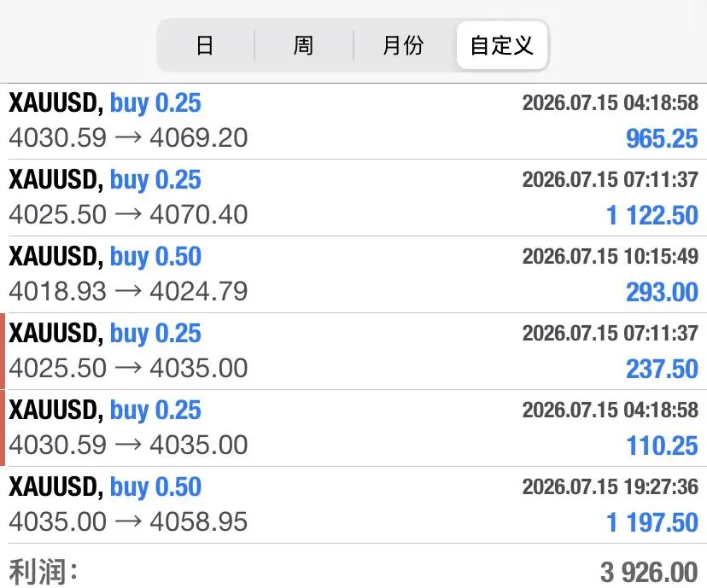Click timestamp 2026.07.15 04:18:58 in first row
Screen dimensions: 707x588
point(610,102)
